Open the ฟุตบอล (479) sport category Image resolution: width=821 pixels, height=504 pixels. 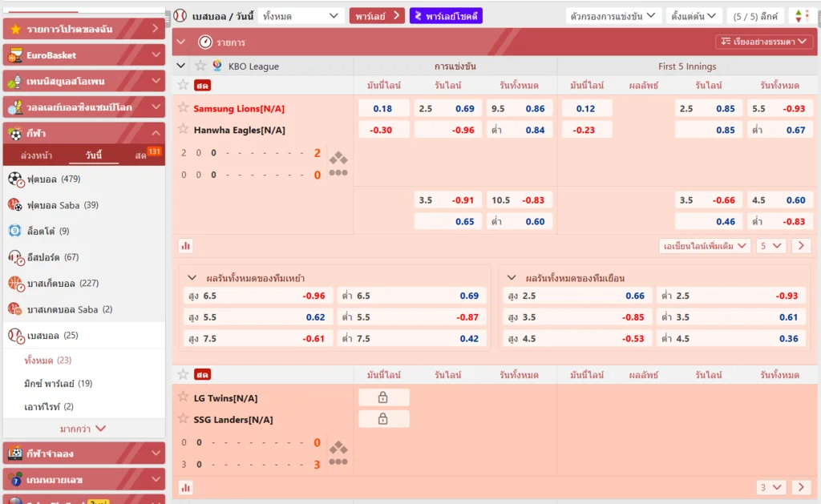[x=54, y=179]
